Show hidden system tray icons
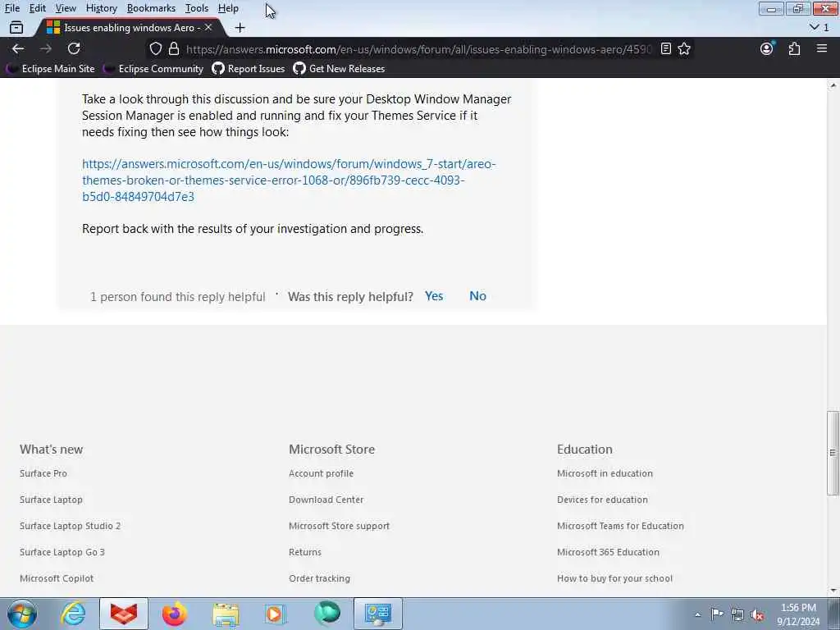 [697, 614]
